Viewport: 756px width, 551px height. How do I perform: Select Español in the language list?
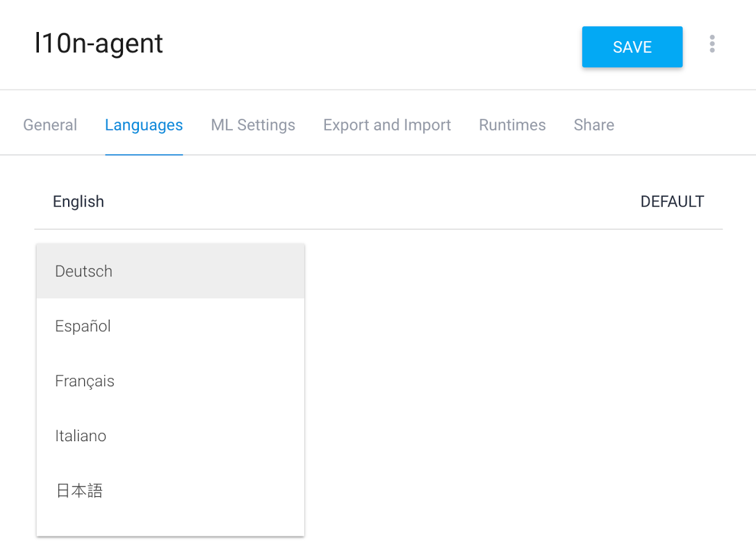(83, 327)
